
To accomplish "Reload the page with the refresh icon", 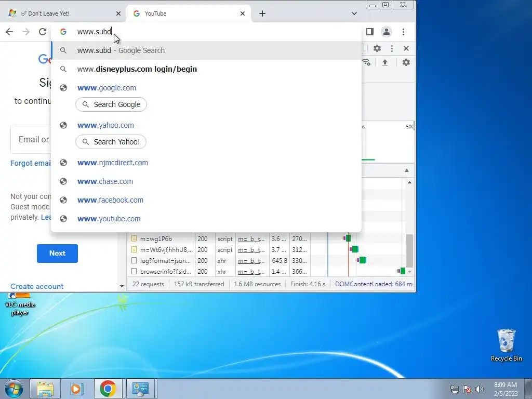I will [x=43, y=32].
